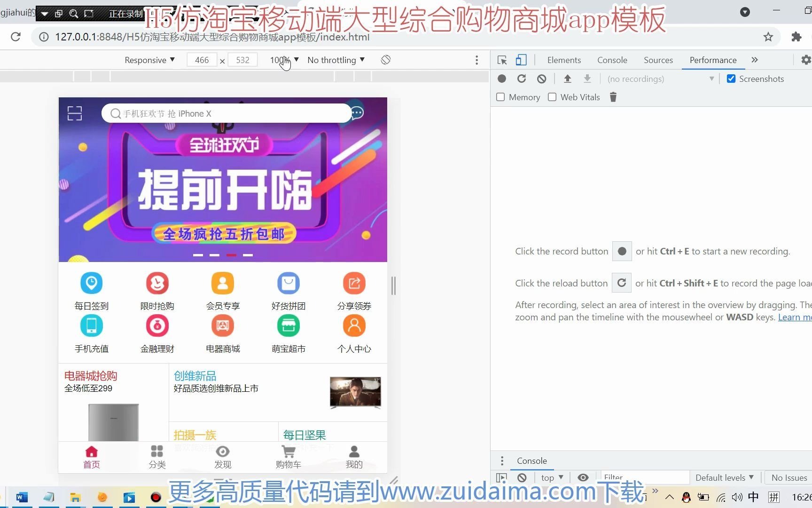Click the viewport right resize handle
The image size is (812, 508).
[x=393, y=286]
